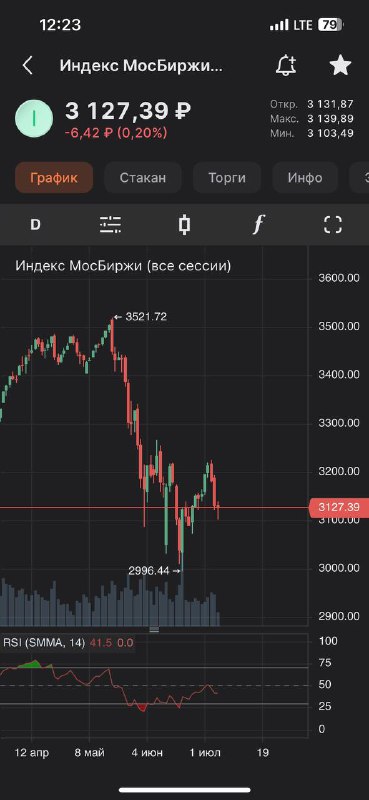Open the Торги tab
This screenshot has width=369, height=800.
[227, 178]
